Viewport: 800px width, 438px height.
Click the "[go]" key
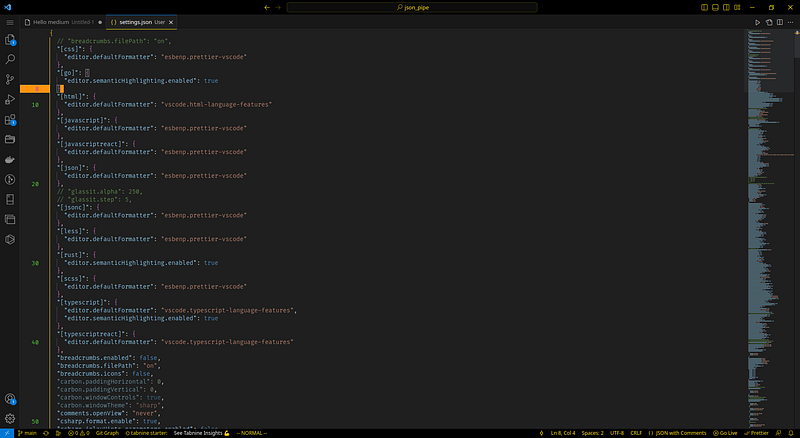[x=69, y=73]
